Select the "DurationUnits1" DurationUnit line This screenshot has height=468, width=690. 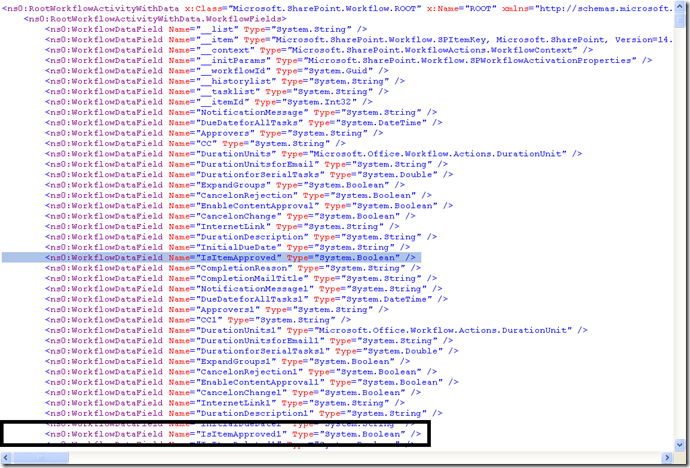[316, 330]
